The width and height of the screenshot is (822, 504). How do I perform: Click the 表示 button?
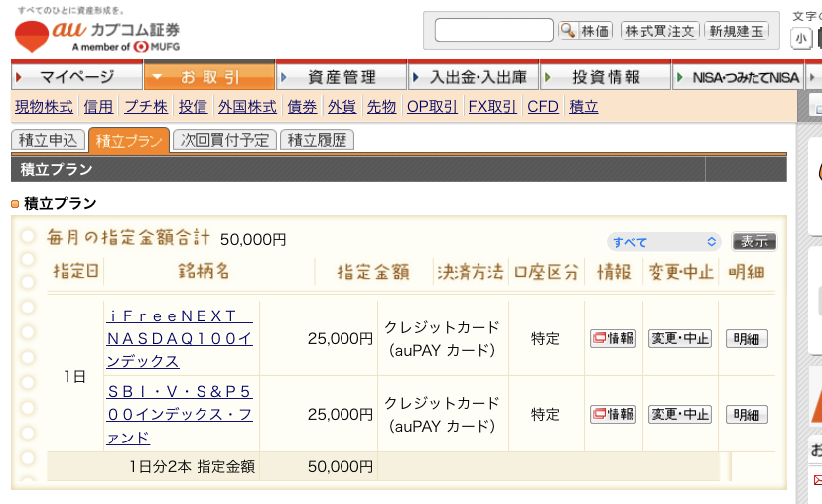coord(754,241)
